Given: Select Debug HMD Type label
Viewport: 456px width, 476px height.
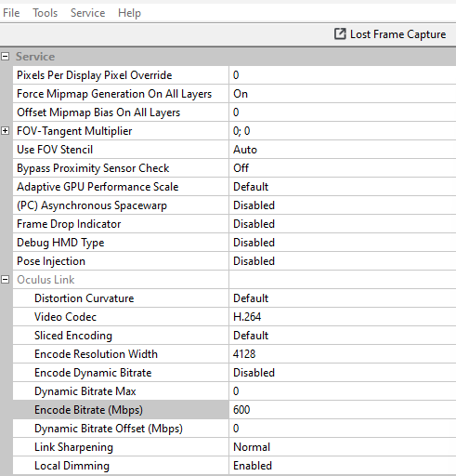Looking at the screenshot, I should (60, 243).
